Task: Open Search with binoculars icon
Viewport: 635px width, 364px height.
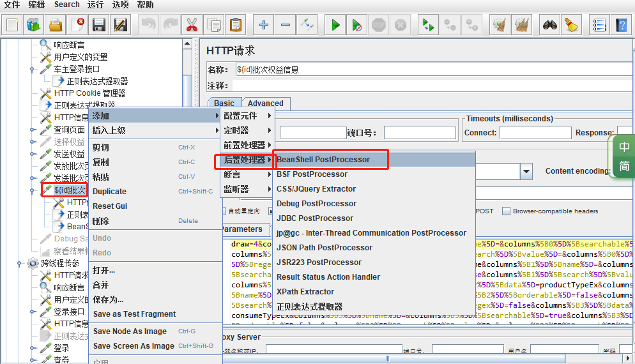Action: (x=549, y=25)
